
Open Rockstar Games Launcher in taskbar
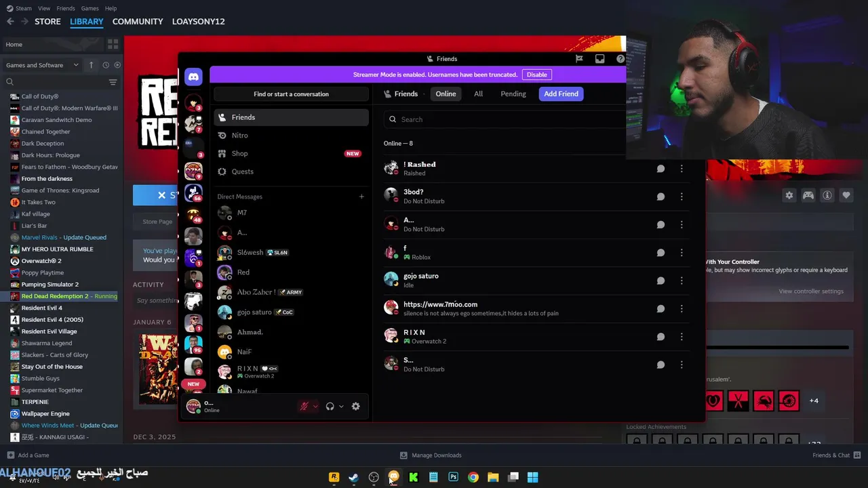click(x=334, y=477)
